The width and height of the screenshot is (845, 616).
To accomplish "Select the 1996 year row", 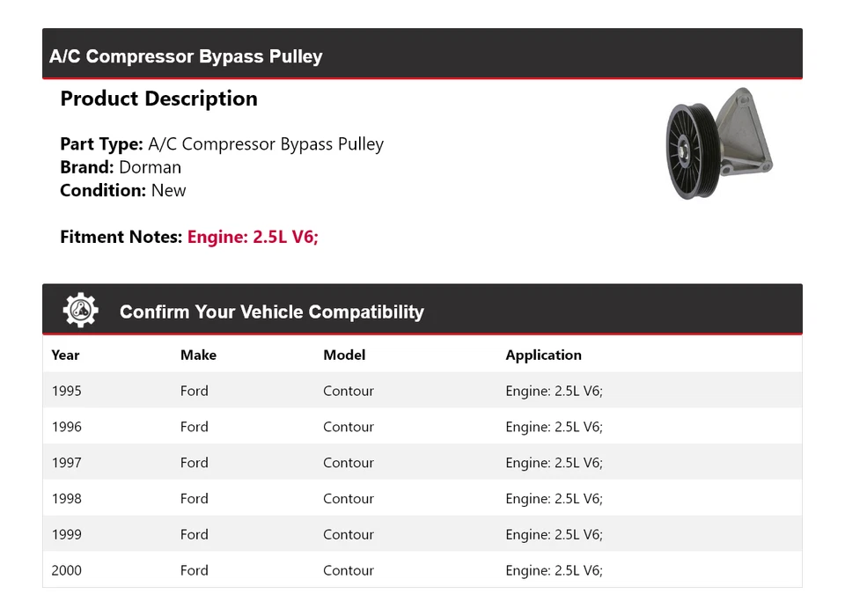I will point(67,427).
